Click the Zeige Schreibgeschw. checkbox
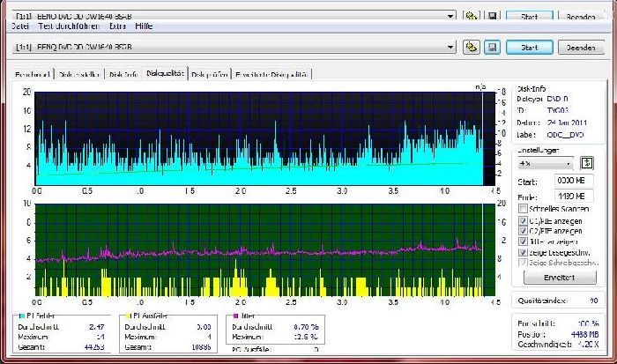 click(523, 263)
